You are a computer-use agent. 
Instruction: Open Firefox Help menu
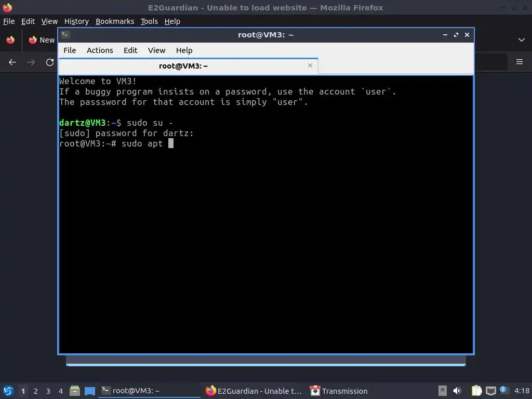(172, 21)
